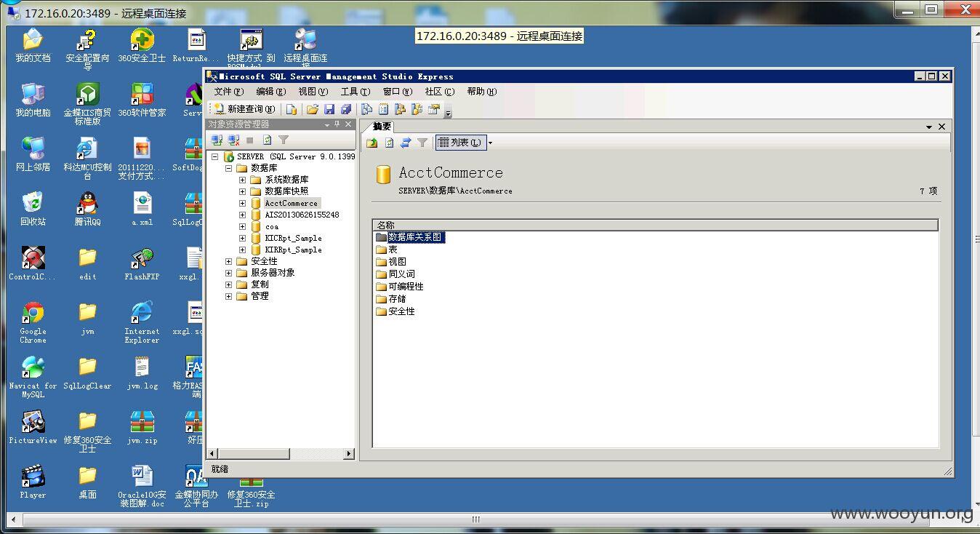This screenshot has height=534, width=980.
Task: Expand the 系统数据库 node
Action: [x=242, y=180]
